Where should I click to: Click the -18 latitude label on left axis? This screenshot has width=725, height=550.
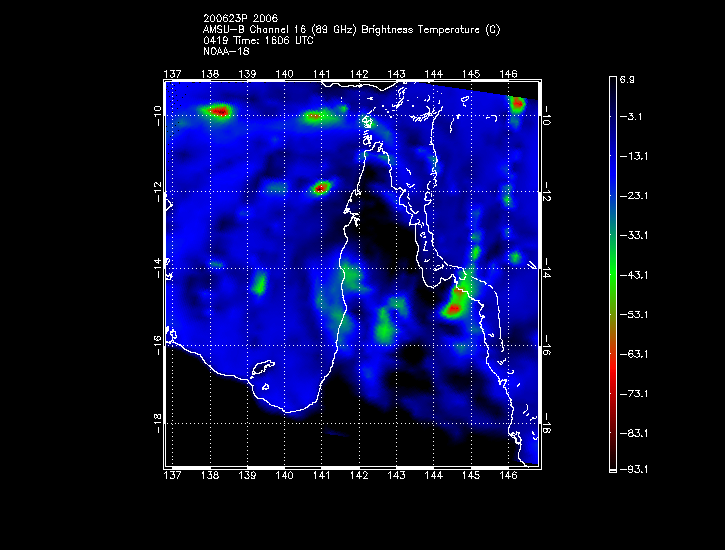click(x=158, y=423)
